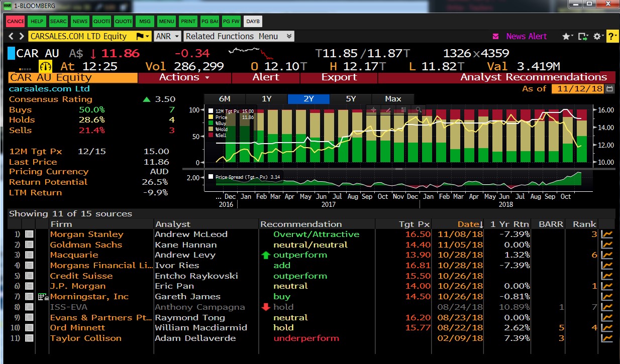
Task: Click the star favorites icon
Action: 567,36
